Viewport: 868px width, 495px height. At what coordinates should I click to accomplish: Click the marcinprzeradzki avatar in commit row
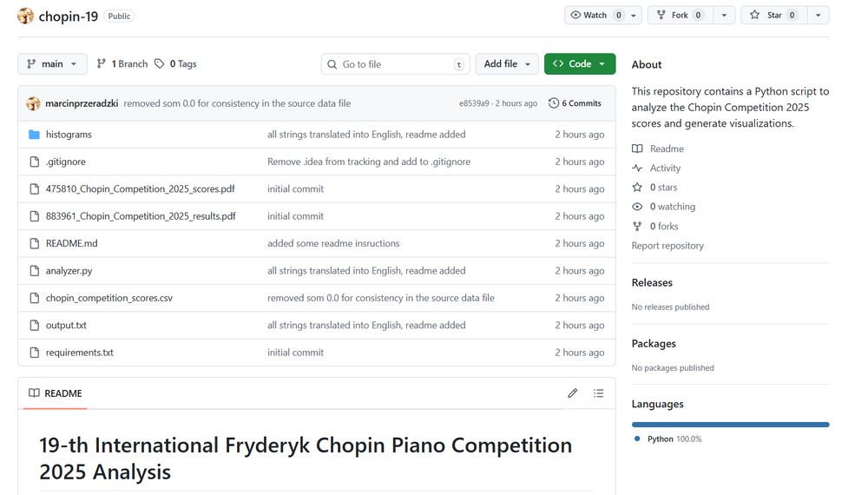(33, 103)
